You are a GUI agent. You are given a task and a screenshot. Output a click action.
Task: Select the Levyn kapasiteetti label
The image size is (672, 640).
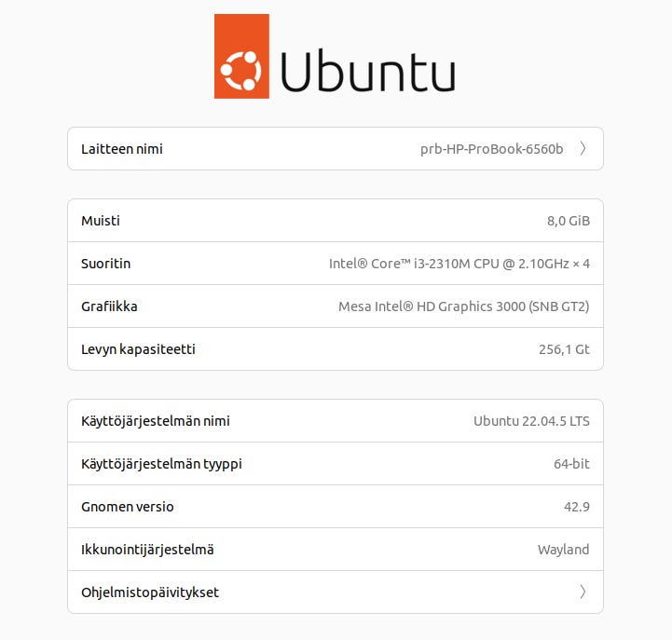pos(138,349)
